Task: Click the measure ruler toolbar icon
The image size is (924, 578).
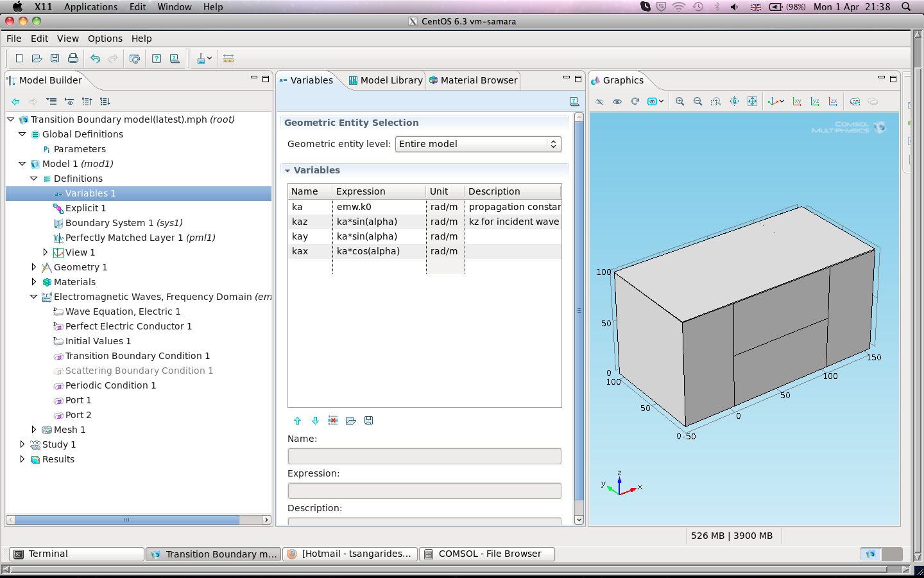Action: [228, 58]
